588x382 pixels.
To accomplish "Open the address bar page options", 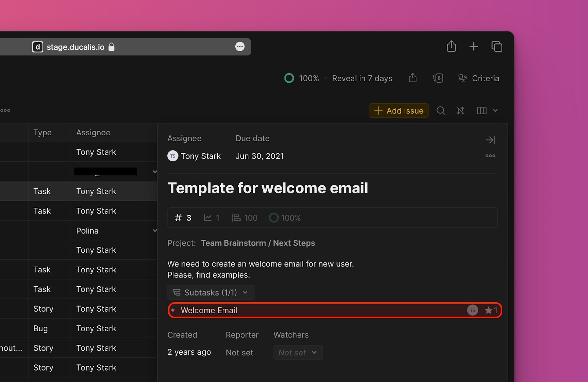I will (x=240, y=47).
